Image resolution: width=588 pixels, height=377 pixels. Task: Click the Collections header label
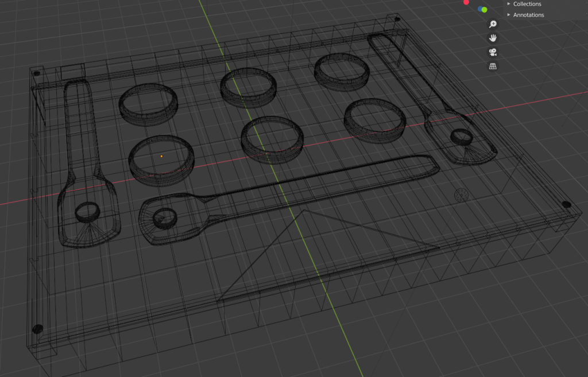(x=527, y=3)
